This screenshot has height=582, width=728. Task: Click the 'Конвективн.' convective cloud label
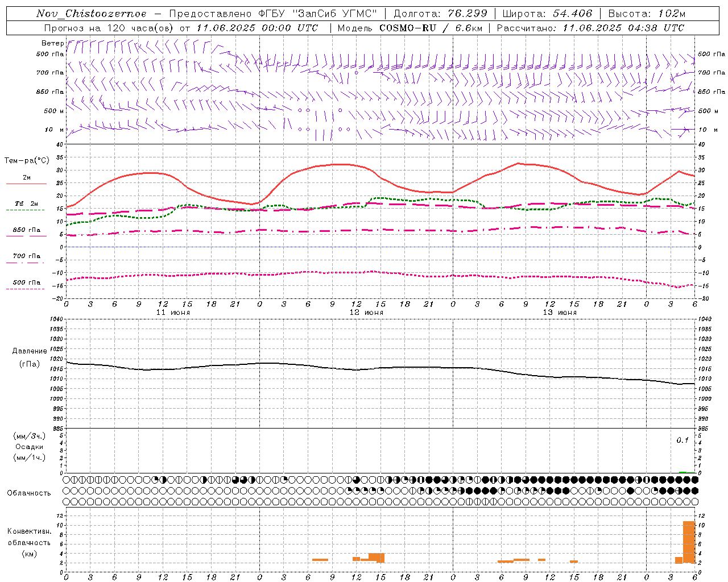(x=30, y=531)
